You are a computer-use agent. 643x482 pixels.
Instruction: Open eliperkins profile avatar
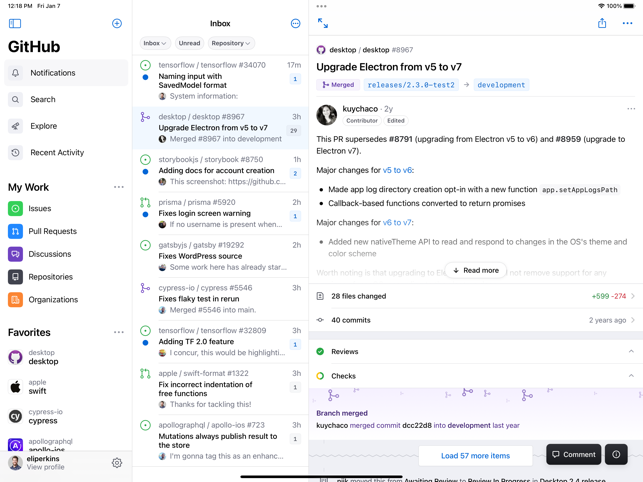[x=15, y=463]
